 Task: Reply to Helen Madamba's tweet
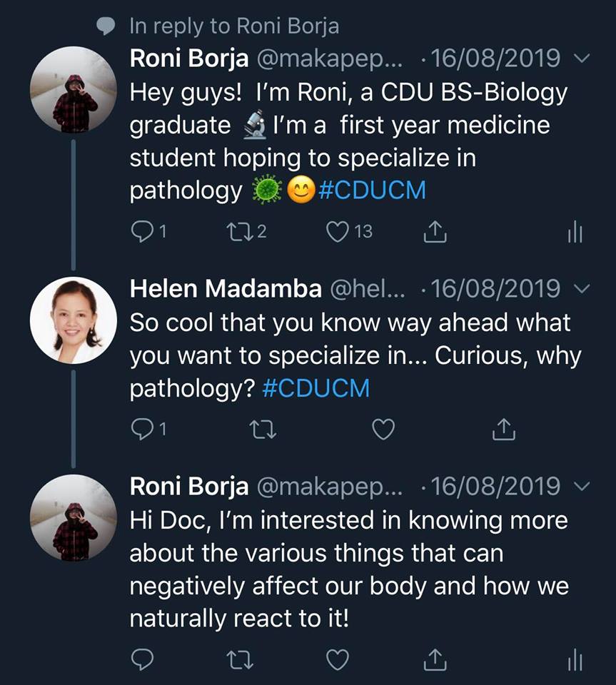(x=143, y=429)
